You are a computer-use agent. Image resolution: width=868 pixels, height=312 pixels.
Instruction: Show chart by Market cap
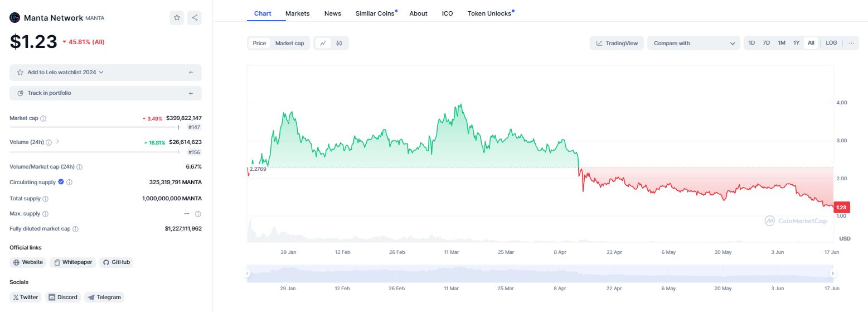(290, 43)
